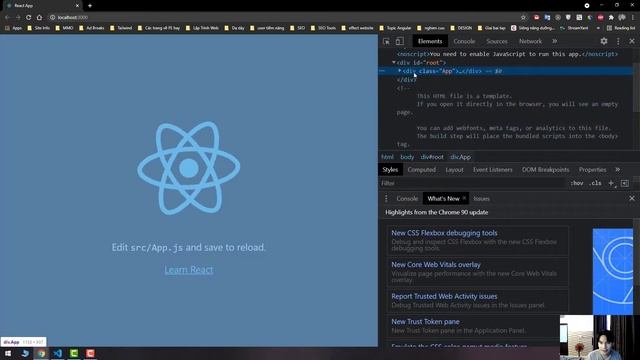Open the Windows Start menu
Screen dimensions: 640x360
point(8,353)
